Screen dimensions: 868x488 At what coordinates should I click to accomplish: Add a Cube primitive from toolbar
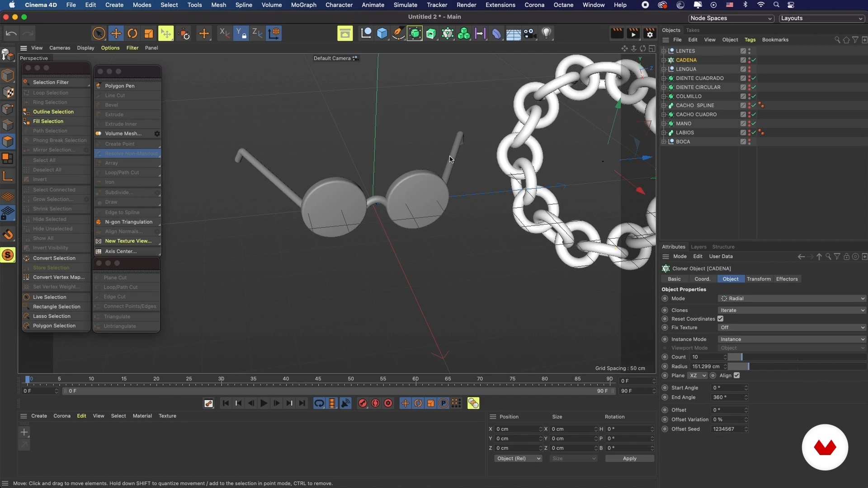coord(382,33)
